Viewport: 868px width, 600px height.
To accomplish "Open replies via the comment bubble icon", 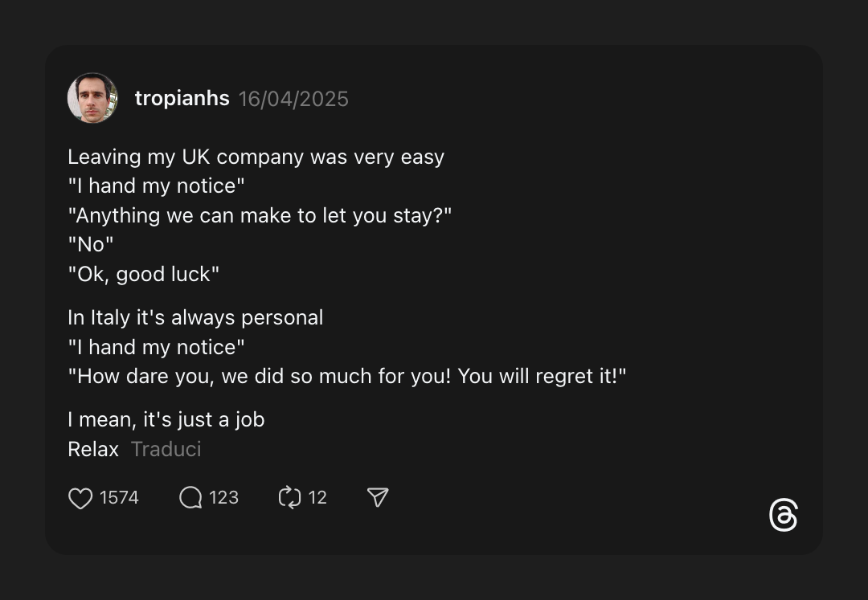I will click(190, 499).
